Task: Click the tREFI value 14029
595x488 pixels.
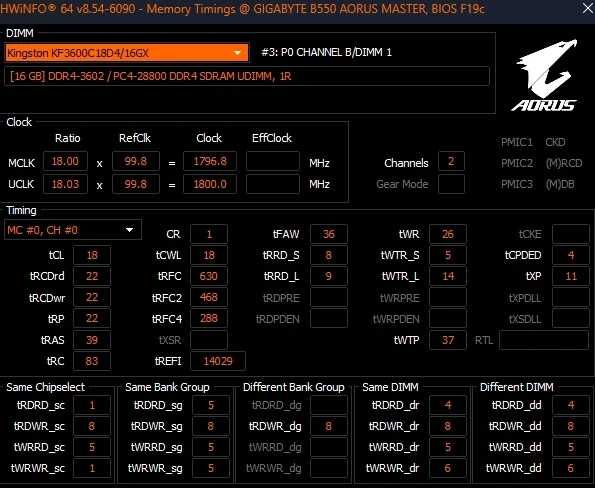Action: point(218,361)
